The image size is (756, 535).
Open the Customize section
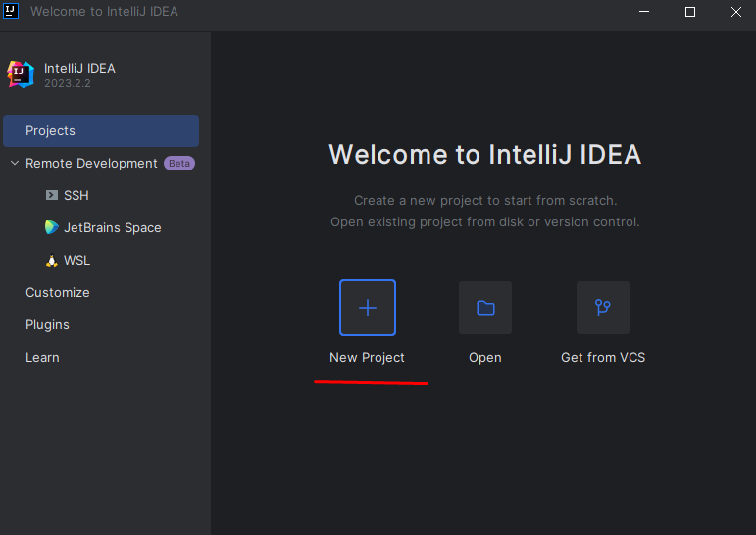58,293
